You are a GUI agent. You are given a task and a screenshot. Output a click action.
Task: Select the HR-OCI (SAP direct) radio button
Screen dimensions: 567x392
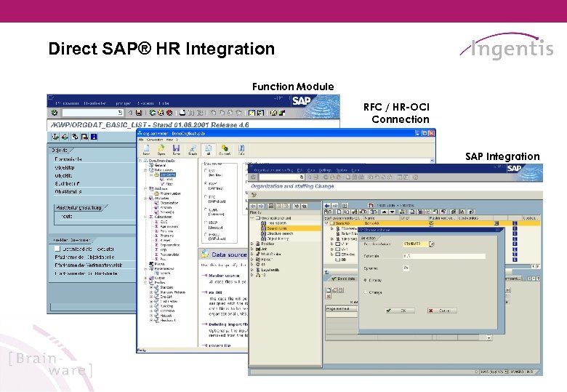(x=206, y=234)
